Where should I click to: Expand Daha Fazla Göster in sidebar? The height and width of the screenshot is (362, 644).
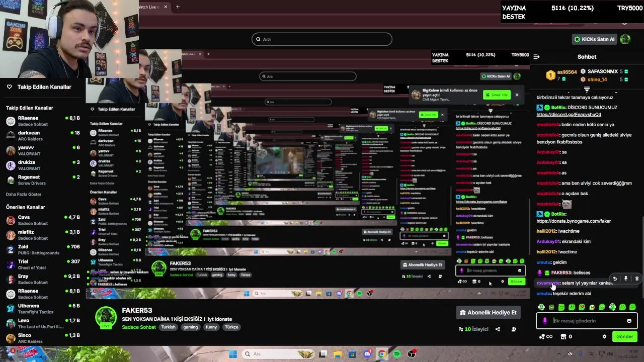coord(24,194)
